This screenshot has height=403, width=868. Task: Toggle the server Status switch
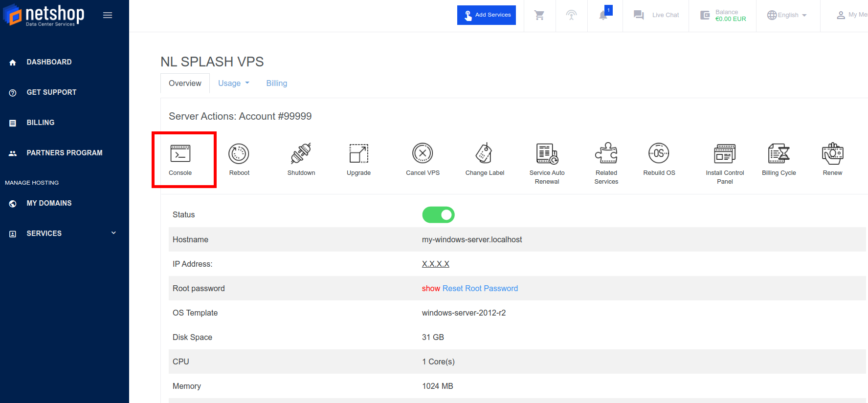coord(438,214)
